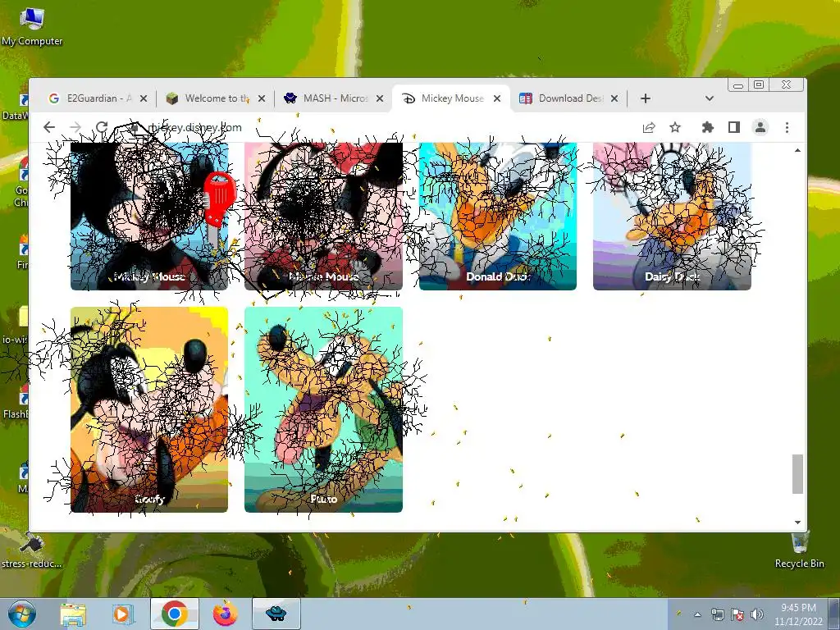
Task: Close the Download Des tab
Action: click(614, 98)
